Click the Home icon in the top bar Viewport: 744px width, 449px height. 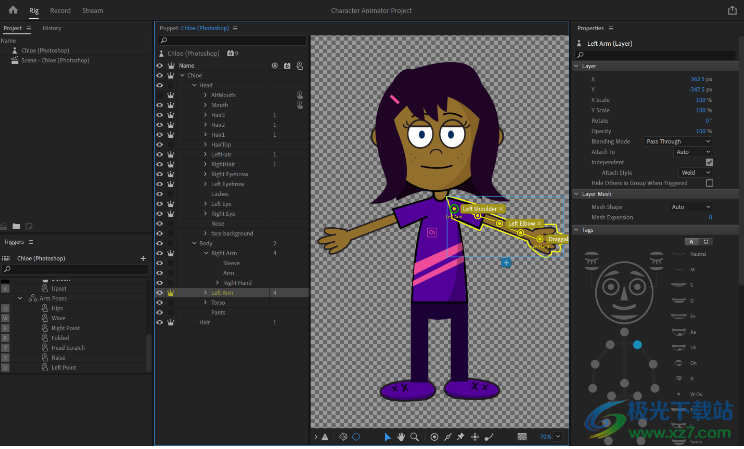pos(13,10)
